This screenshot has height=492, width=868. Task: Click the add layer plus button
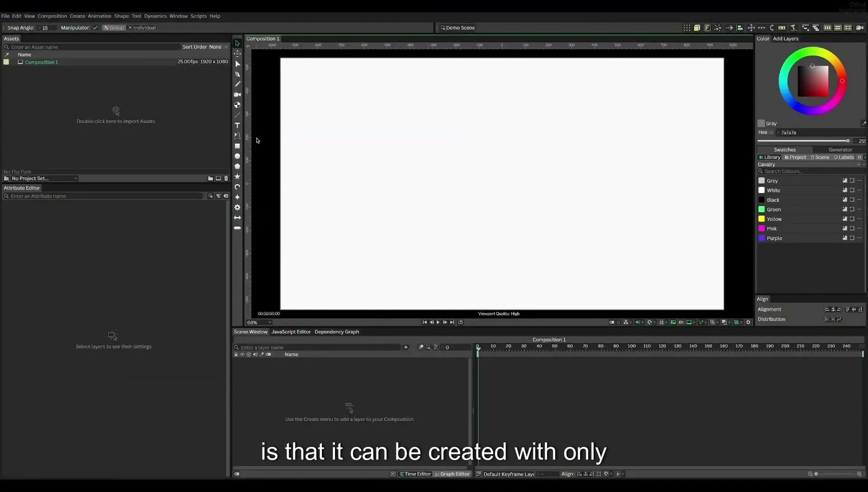tap(406, 347)
